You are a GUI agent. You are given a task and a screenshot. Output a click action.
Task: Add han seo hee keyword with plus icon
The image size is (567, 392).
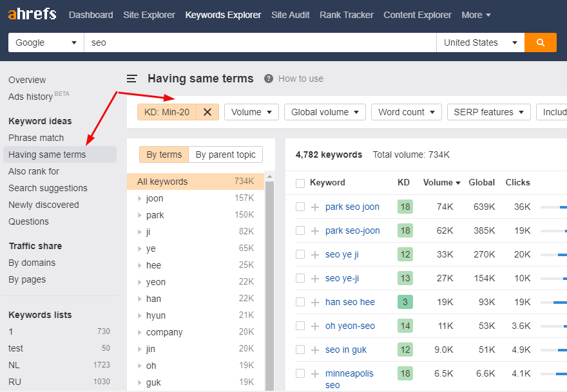pos(315,303)
